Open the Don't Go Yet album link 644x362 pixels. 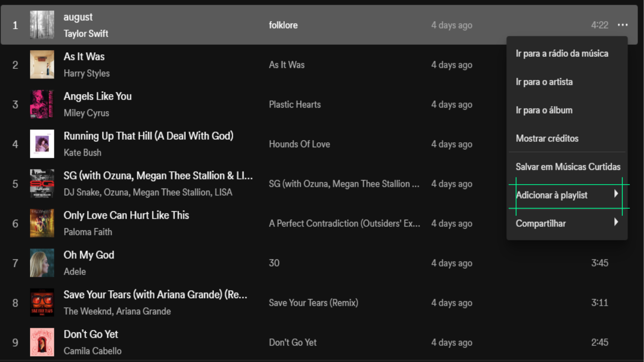click(x=293, y=342)
